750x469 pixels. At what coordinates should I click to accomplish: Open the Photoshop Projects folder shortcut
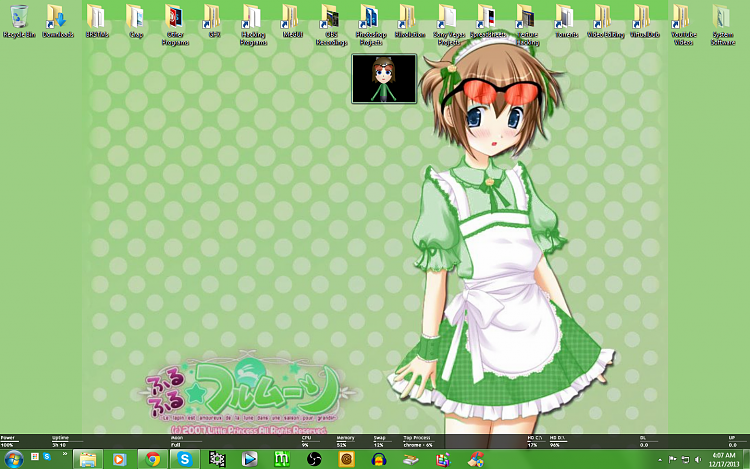(371, 25)
